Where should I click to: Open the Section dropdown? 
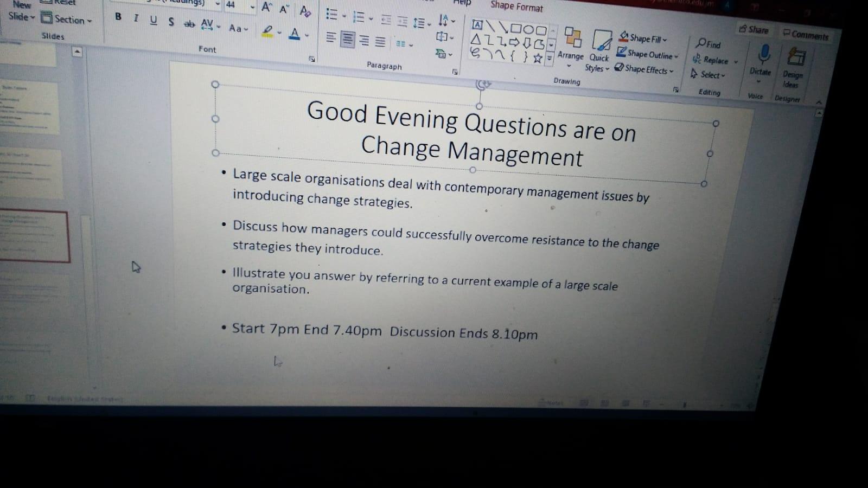(x=67, y=19)
